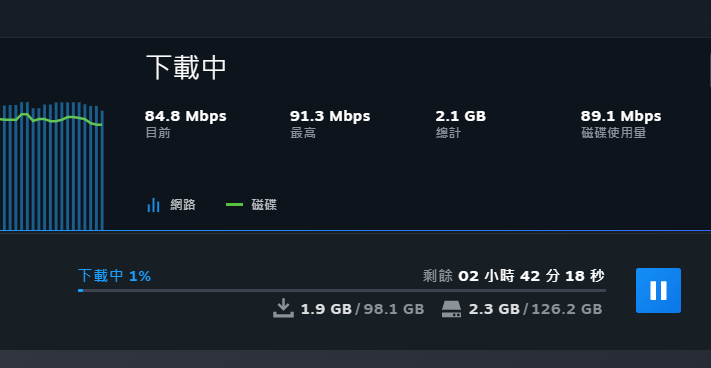Click the 磁碟使用量 label
The height and width of the screenshot is (368, 711).
[614, 133]
